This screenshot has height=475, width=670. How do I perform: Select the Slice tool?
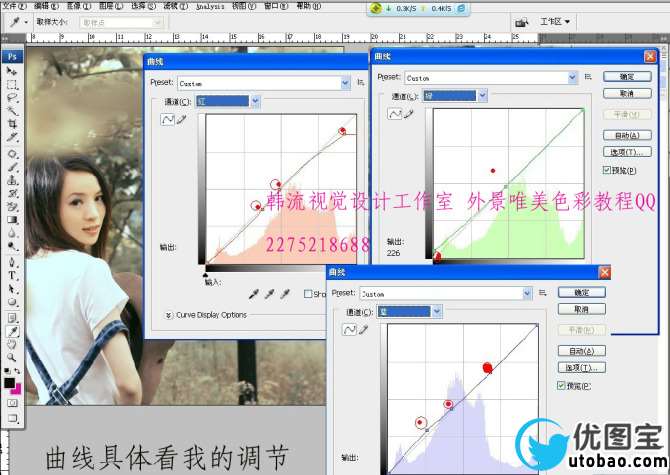(x=12, y=137)
